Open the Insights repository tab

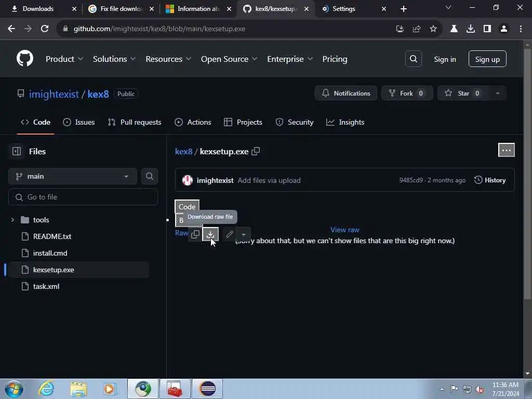[x=345, y=122]
